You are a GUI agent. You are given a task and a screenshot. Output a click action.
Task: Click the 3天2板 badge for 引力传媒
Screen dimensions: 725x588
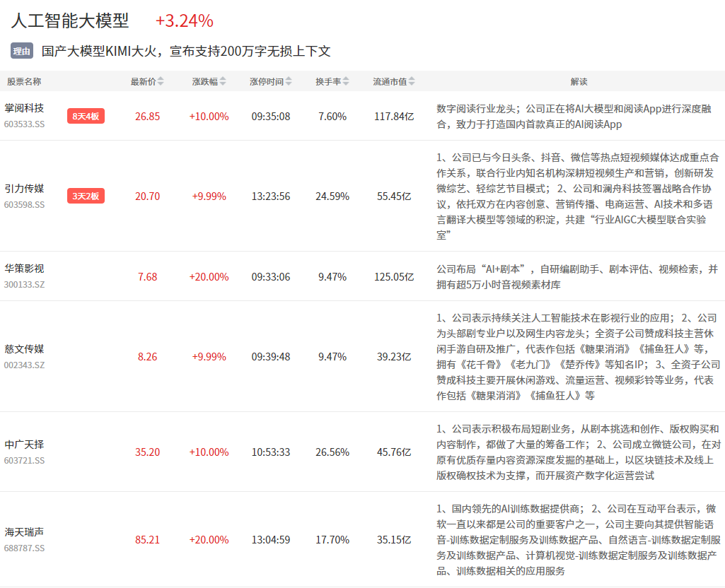pyautogui.click(x=86, y=196)
